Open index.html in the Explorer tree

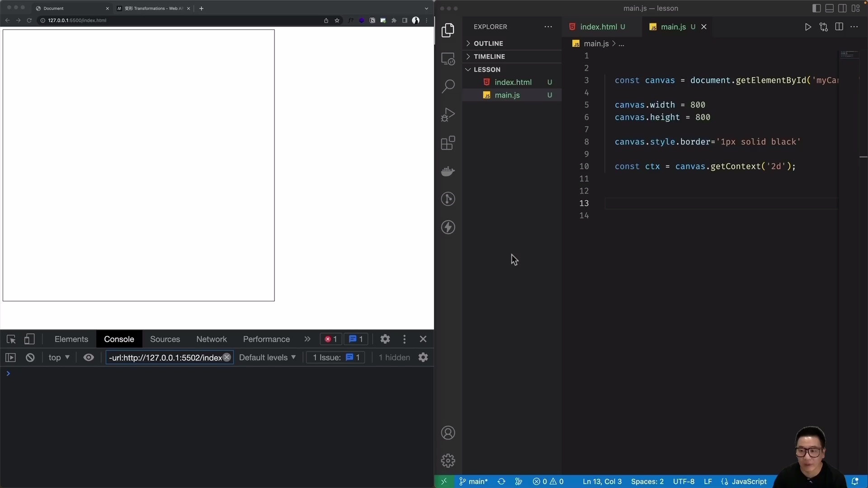pyautogui.click(x=513, y=82)
